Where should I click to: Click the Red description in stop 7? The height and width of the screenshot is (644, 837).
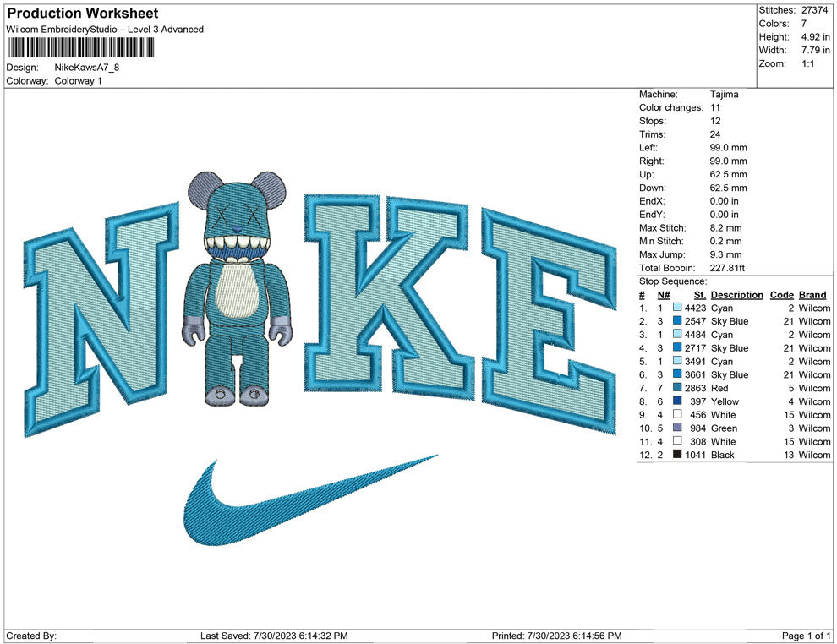719,389
